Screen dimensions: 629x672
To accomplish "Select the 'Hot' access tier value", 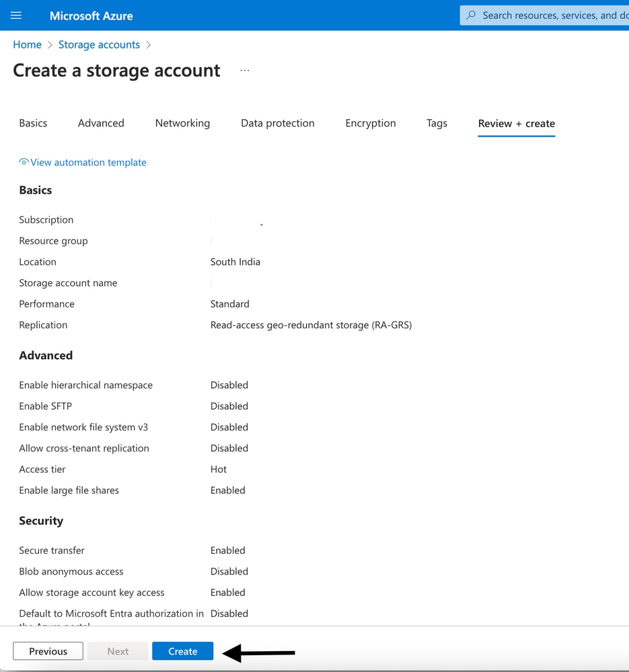I will click(x=219, y=470).
